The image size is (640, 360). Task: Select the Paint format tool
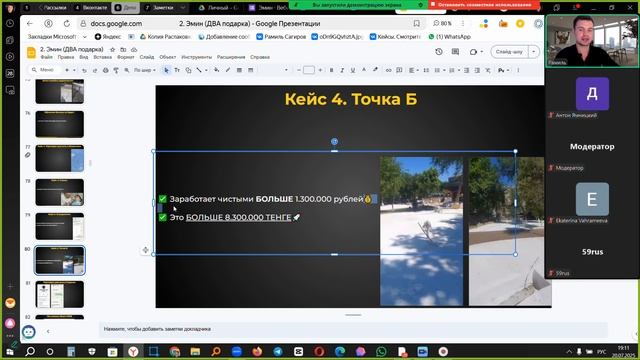116,70
